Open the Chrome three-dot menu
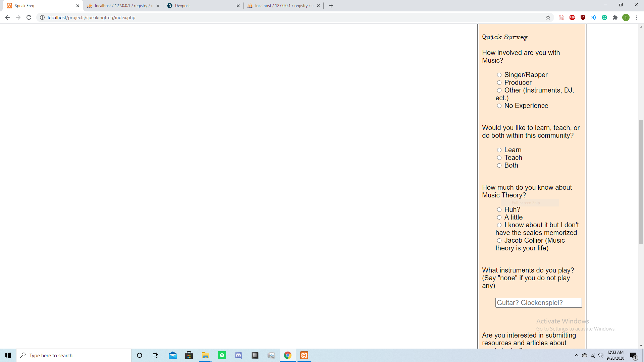Image resolution: width=644 pixels, height=362 pixels. (637, 17)
